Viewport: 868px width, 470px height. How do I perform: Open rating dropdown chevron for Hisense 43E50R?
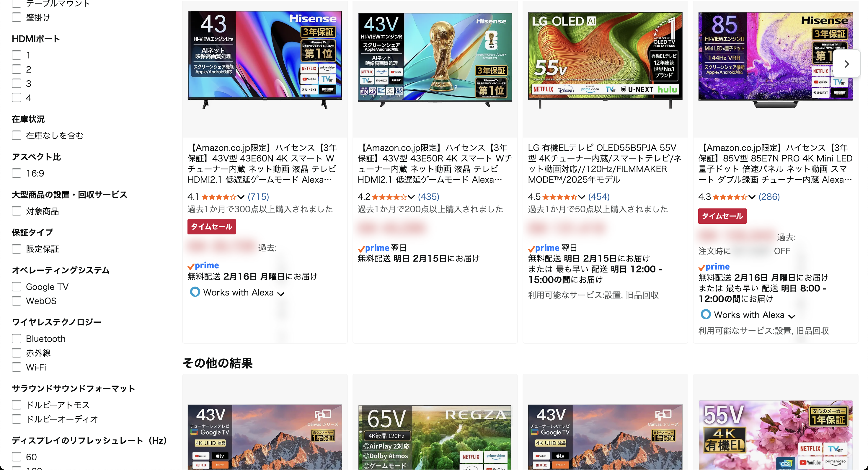pyautogui.click(x=411, y=197)
